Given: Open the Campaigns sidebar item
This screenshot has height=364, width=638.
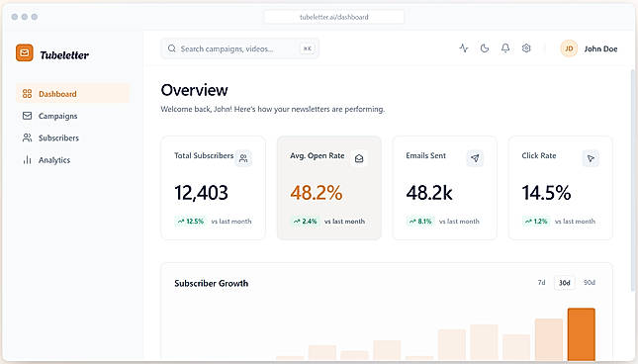Looking at the screenshot, I should tap(73, 116).
